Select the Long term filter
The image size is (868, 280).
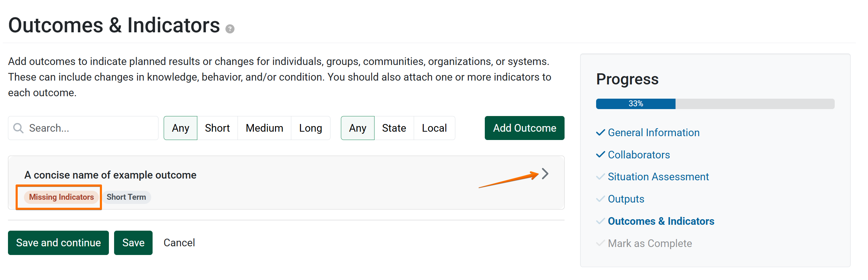(x=311, y=128)
